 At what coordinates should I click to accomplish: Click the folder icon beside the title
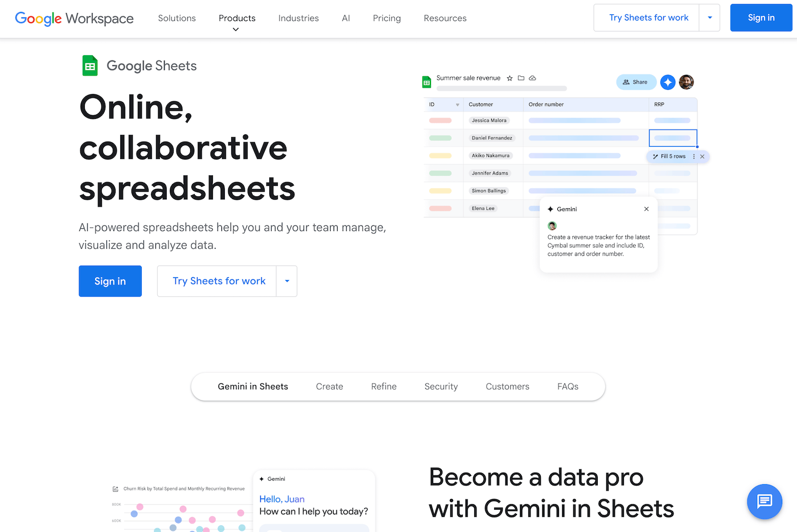(x=521, y=78)
